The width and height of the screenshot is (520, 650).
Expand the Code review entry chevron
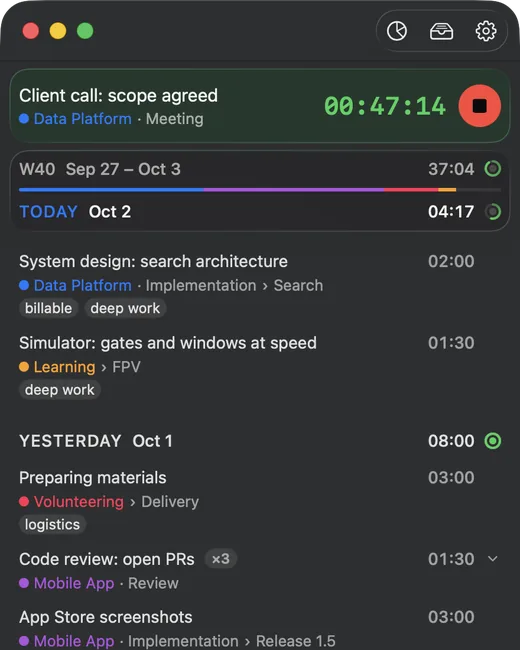493,559
